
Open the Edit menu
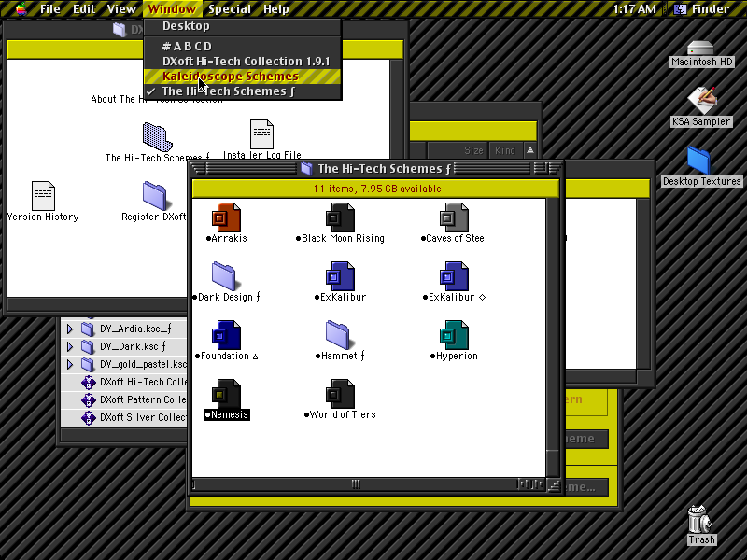(x=84, y=8)
